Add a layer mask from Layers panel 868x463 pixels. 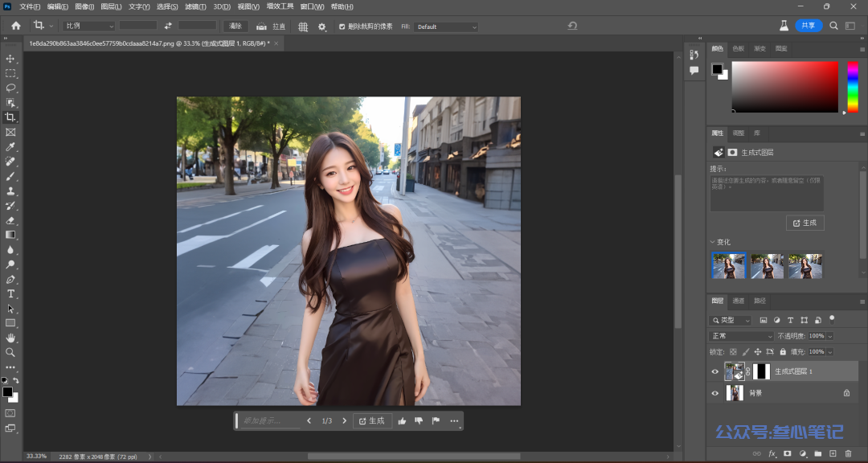point(787,453)
